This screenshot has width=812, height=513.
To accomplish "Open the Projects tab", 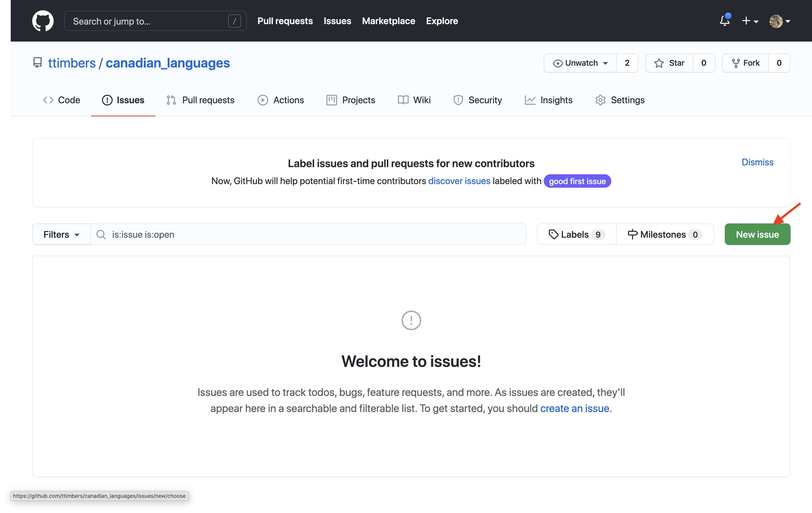I will pyautogui.click(x=351, y=100).
